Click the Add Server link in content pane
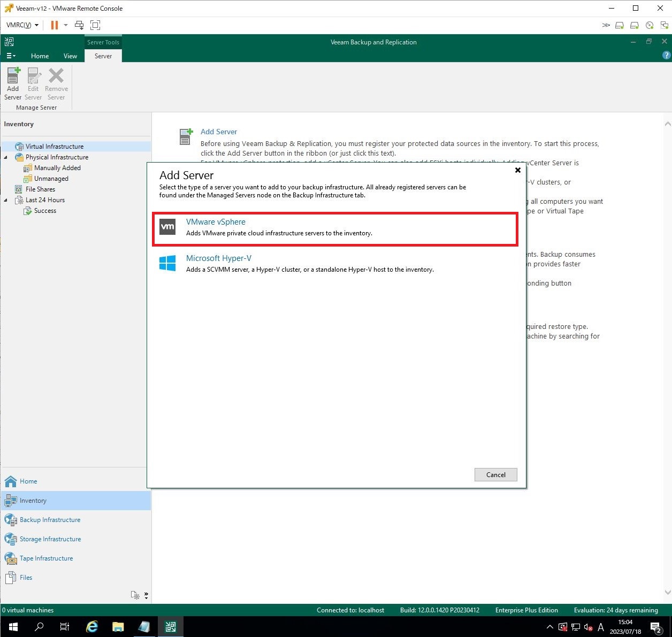 pos(218,132)
